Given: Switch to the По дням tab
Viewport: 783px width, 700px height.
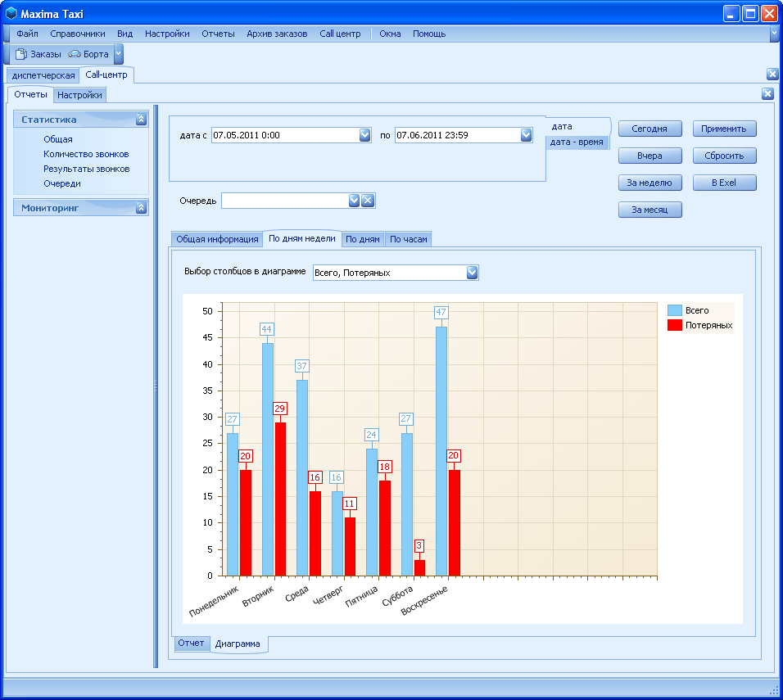Looking at the screenshot, I should click(363, 239).
